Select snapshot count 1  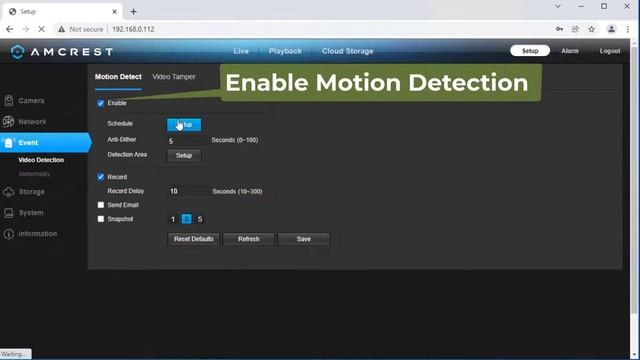pos(173,220)
